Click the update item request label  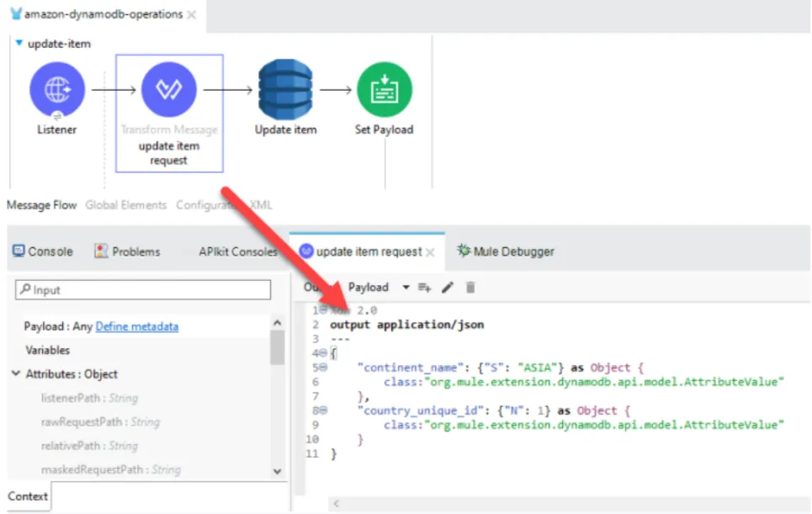tap(168, 153)
